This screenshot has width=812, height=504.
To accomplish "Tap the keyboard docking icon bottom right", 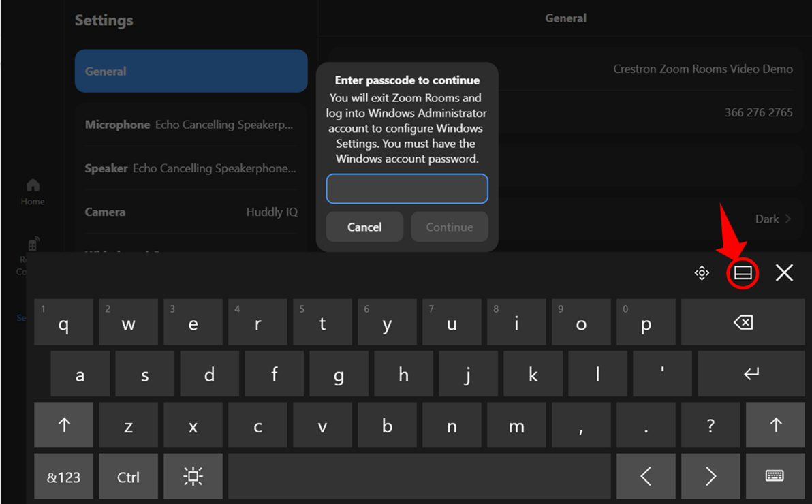I will 775,476.
